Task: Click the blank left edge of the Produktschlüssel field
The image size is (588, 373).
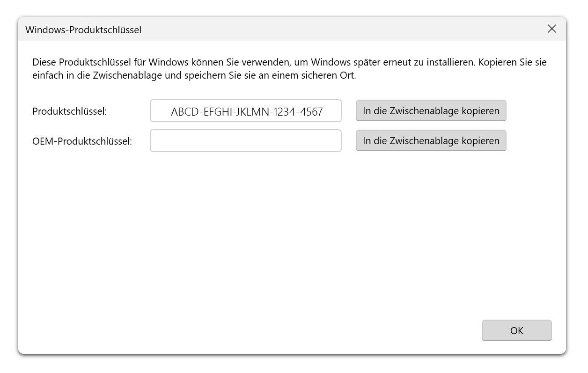Action: 159,111
